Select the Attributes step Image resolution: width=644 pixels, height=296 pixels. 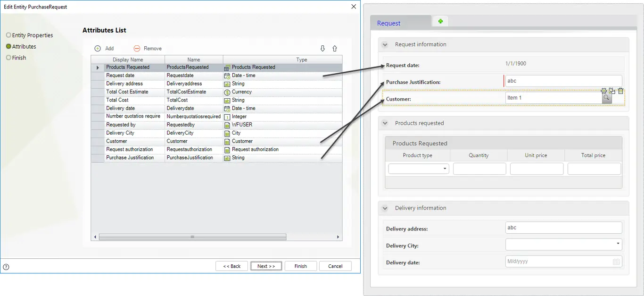21,47
